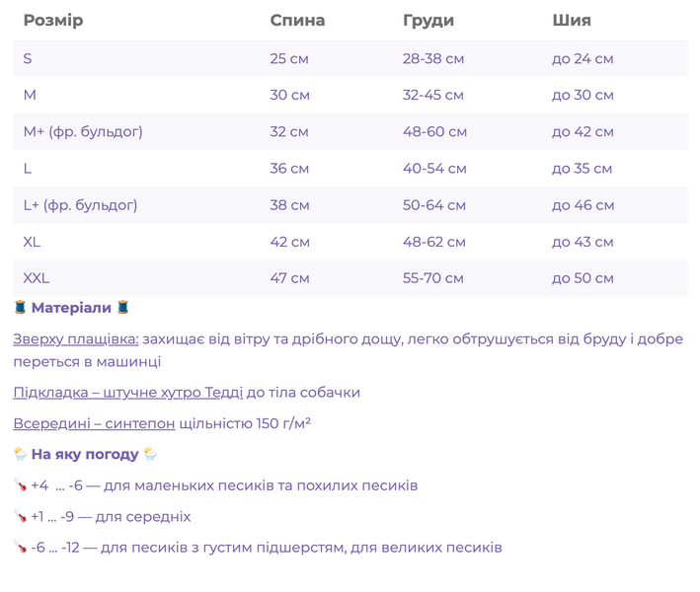Select the Шия column header
Viewport: 700px width, 592px height.
572,21
